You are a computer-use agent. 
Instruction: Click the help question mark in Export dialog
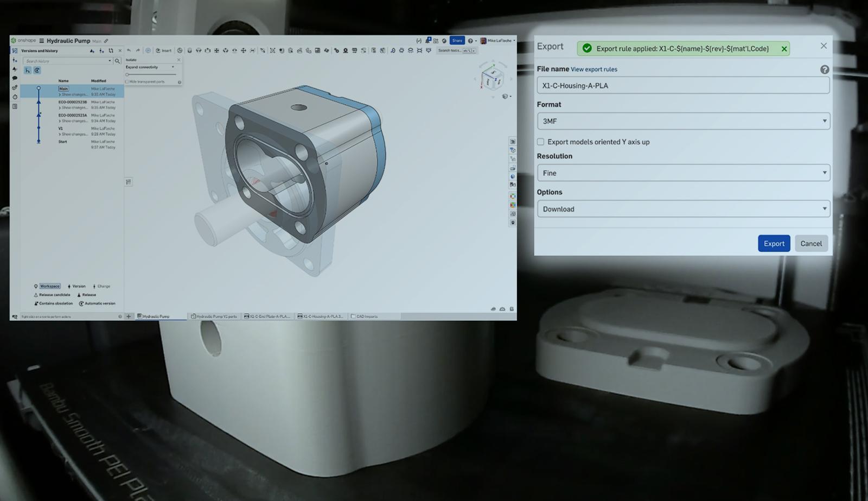[824, 69]
